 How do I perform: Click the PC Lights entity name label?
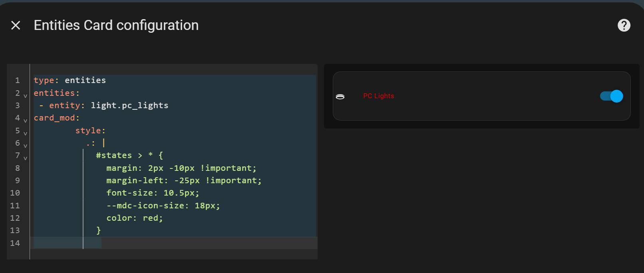point(378,96)
